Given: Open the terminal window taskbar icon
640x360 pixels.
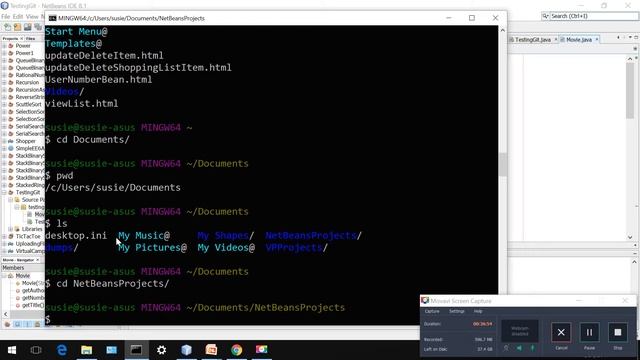Looking at the screenshot, I should [x=136, y=350].
